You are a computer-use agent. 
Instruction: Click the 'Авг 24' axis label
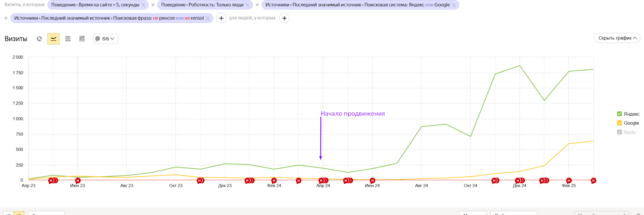[421, 186]
